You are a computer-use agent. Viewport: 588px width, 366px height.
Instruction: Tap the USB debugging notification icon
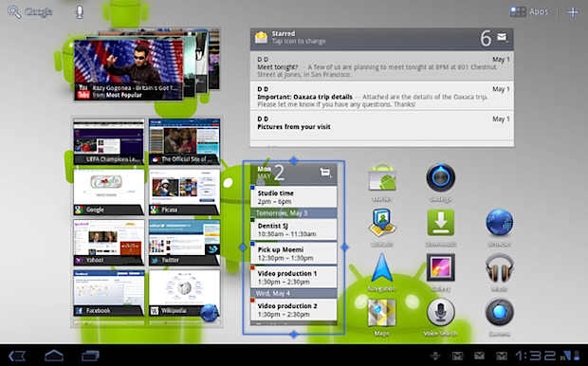(x=435, y=356)
